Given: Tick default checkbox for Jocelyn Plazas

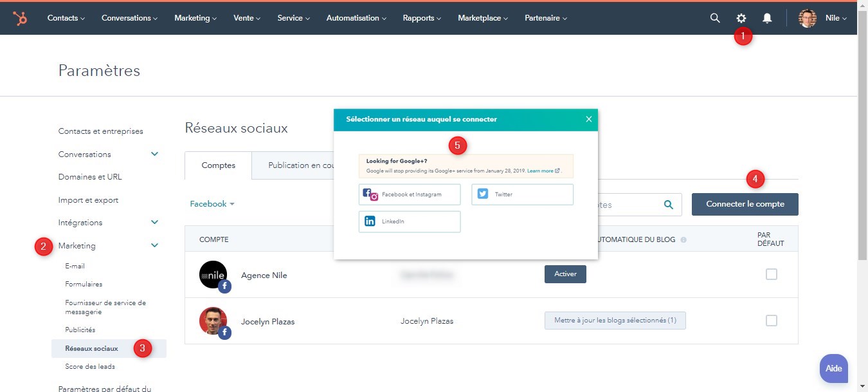Looking at the screenshot, I should 772,321.
